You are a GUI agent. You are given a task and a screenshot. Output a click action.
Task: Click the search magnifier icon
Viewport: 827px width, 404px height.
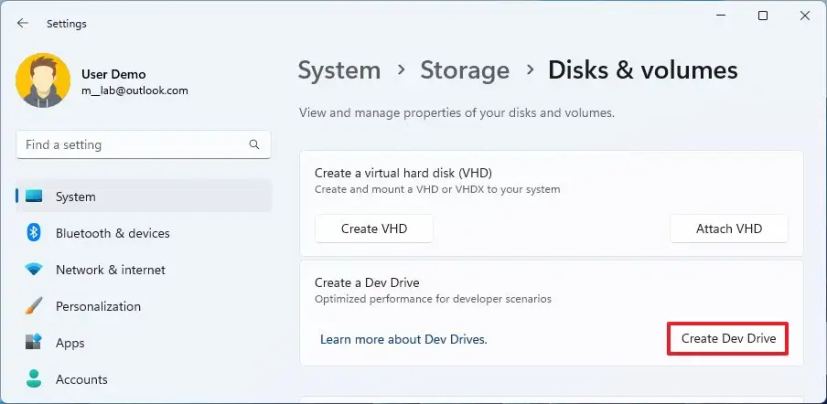tap(254, 145)
